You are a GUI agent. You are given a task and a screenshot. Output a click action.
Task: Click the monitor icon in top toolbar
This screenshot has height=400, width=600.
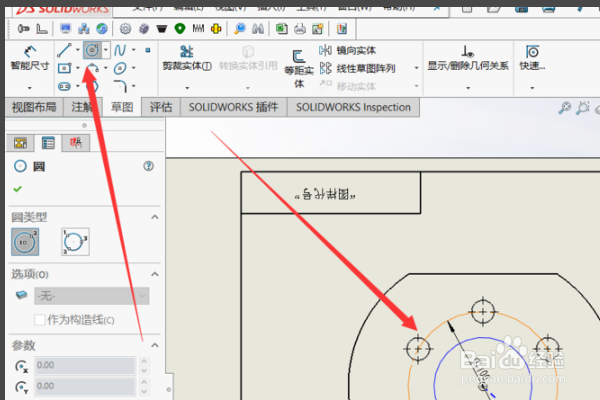[x=65, y=29]
